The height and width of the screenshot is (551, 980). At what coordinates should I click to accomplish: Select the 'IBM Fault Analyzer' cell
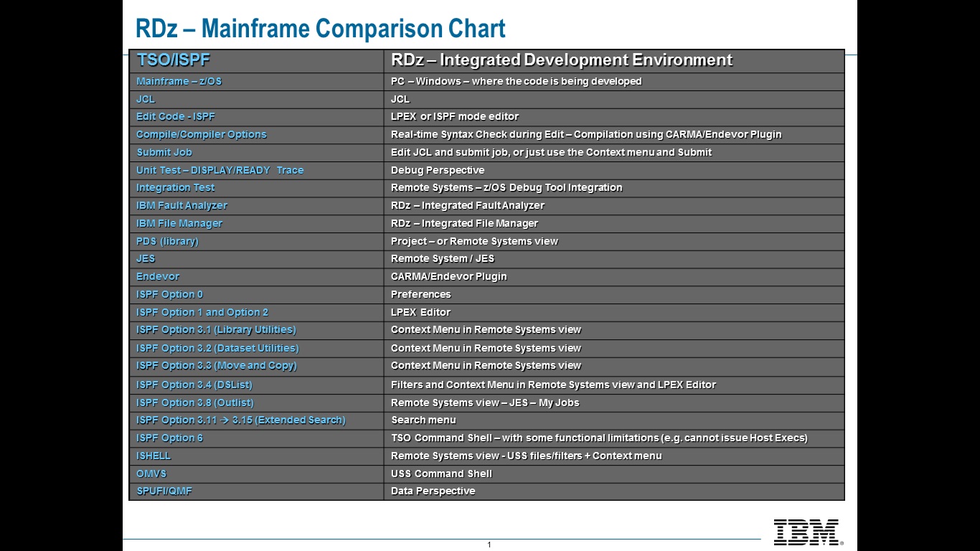click(257, 205)
